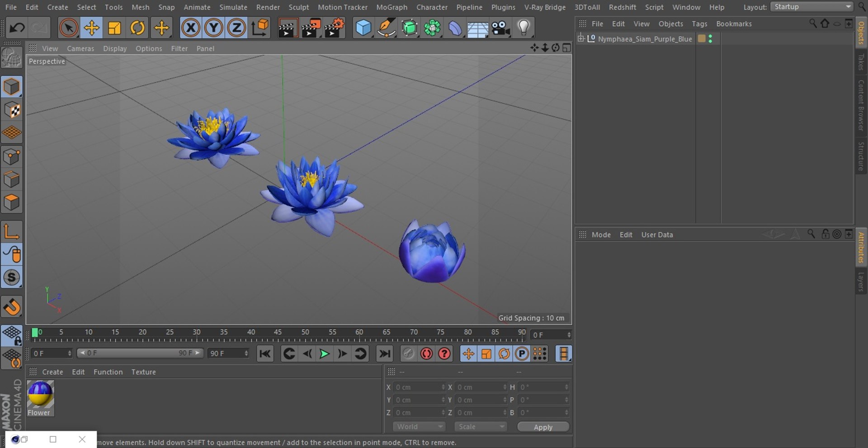The image size is (868, 448).
Task: Open the spline Pen tool
Action: tap(387, 28)
